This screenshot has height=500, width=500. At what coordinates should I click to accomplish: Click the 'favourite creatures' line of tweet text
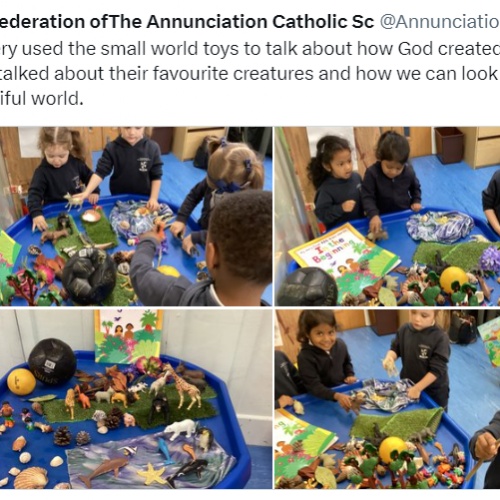click(x=250, y=73)
